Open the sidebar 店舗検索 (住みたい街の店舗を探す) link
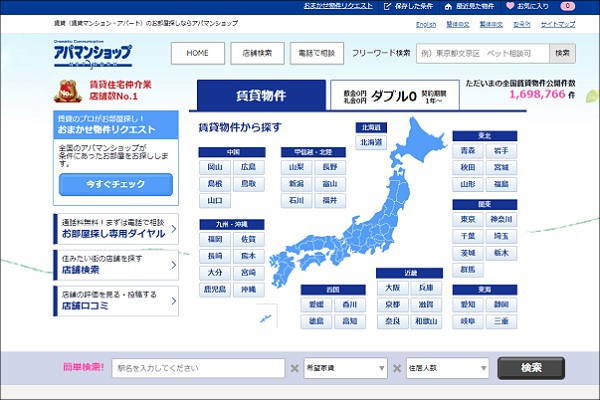The width and height of the screenshot is (600, 400). pos(116,264)
